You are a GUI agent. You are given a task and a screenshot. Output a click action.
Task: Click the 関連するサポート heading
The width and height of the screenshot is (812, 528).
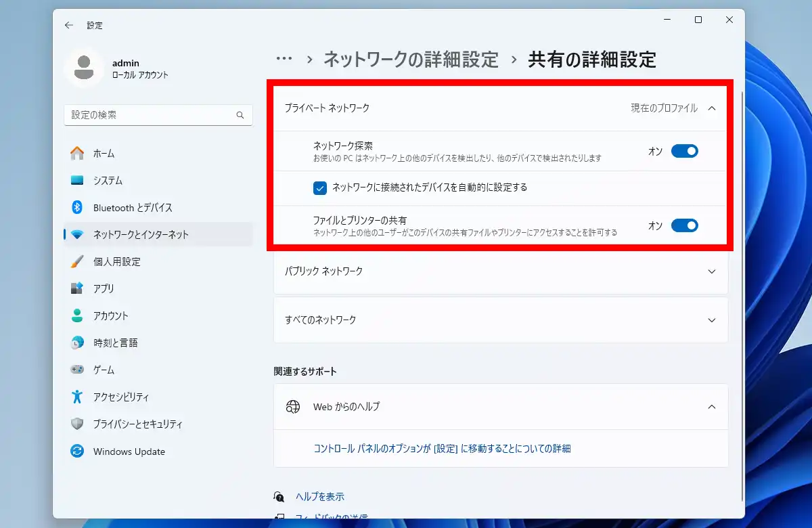pyautogui.click(x=305, y=371)
